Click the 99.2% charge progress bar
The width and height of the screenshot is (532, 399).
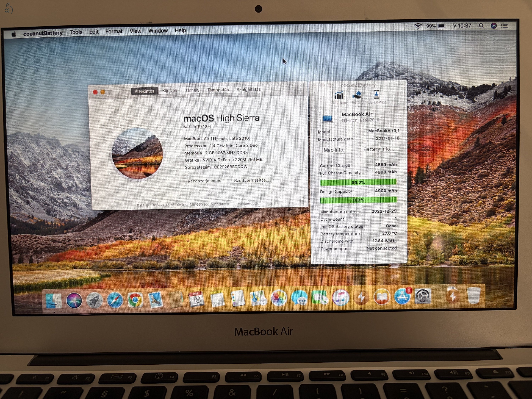point(358,182)
